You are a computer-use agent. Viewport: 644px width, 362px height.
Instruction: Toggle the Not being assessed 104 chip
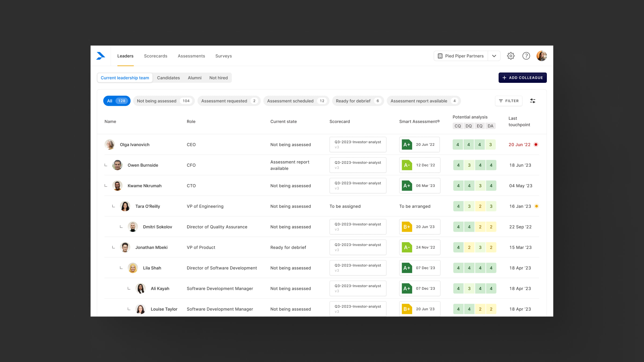[x=164, y=101]
